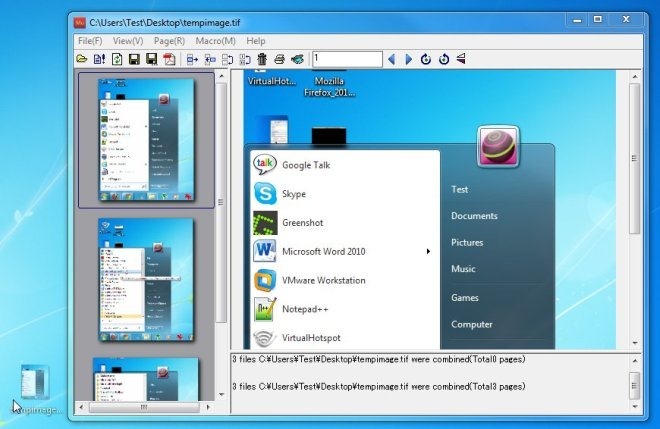Click the Open file folder icon
Viewport: 660px width, 429px height.
coord(82,59)
